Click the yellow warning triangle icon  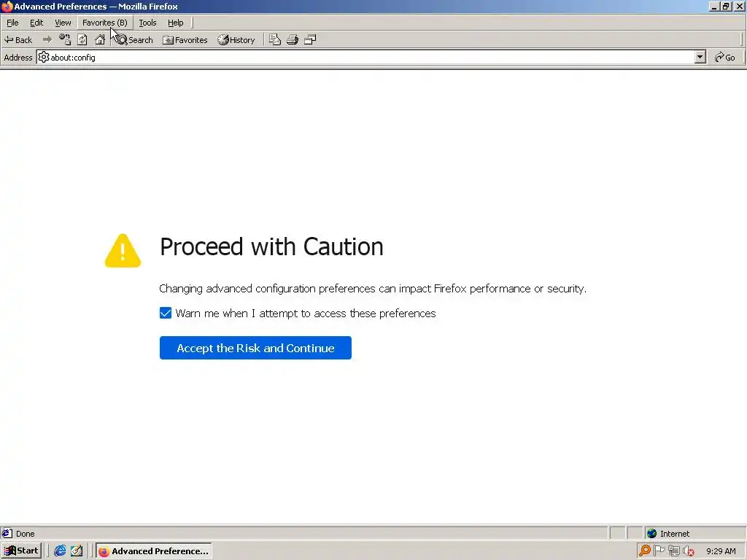click(x=123, y=251)
